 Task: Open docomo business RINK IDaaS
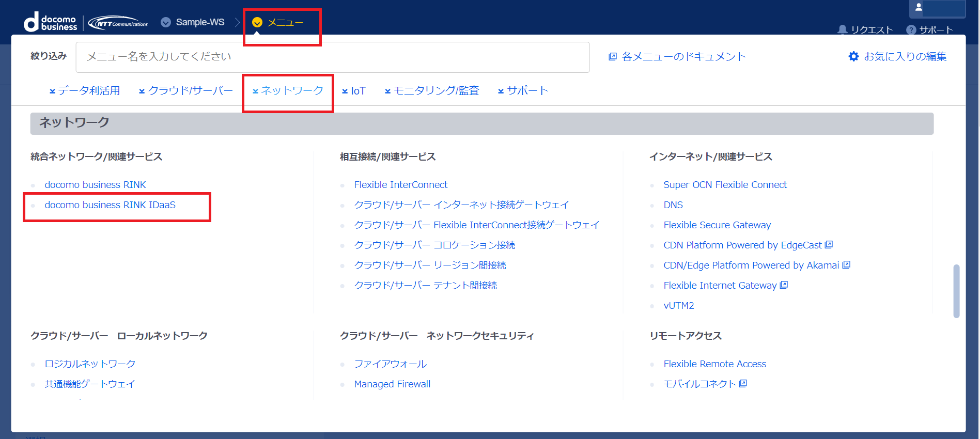point(110,205)
